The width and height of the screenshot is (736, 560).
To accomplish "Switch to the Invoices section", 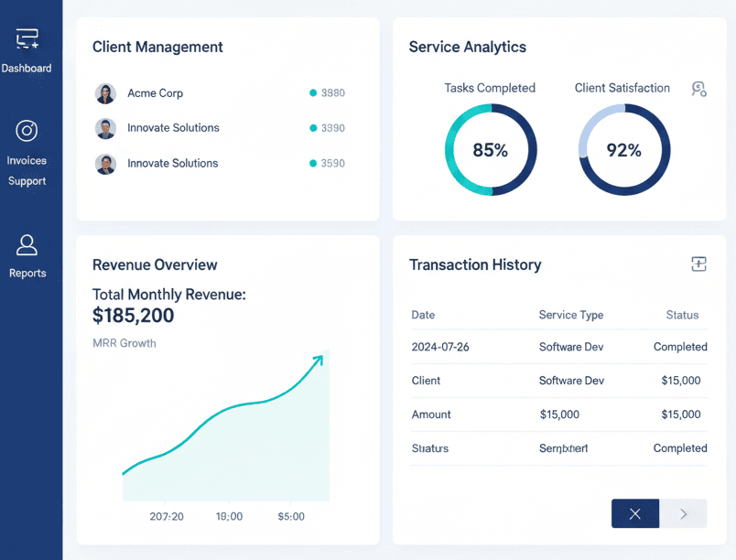I will coord(27,159).
